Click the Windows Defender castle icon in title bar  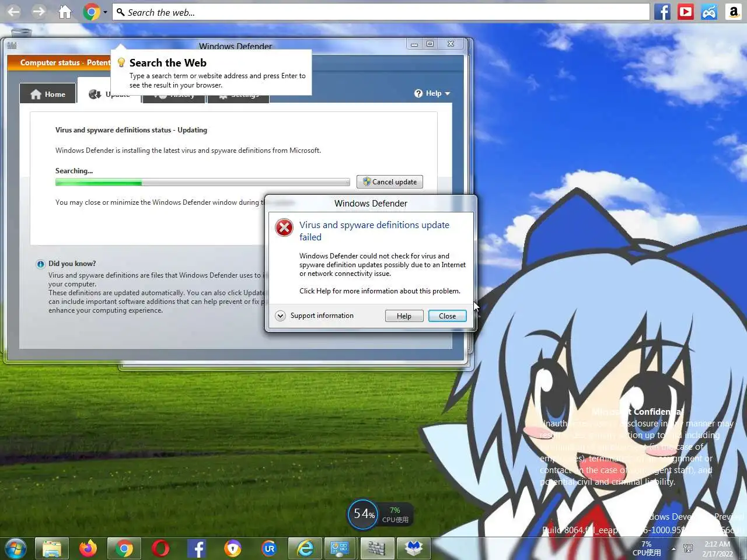[12, 45]
